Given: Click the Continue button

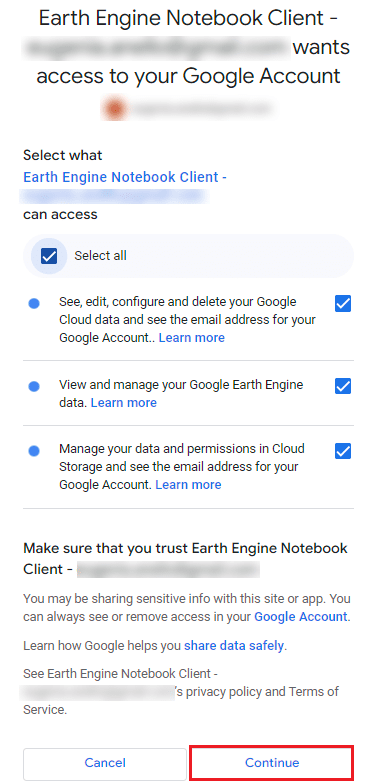Looking at the screenshot, I should [x=272, y=762].
